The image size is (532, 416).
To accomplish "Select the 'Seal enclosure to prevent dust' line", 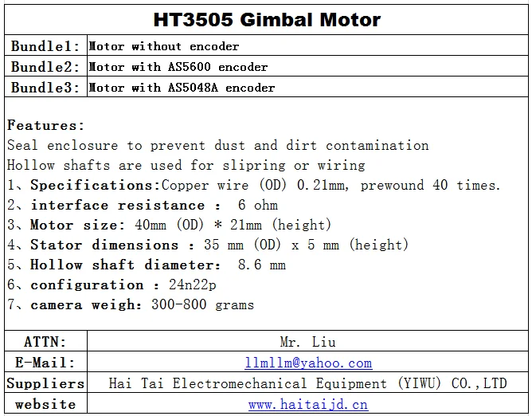I will pos(218,145).
